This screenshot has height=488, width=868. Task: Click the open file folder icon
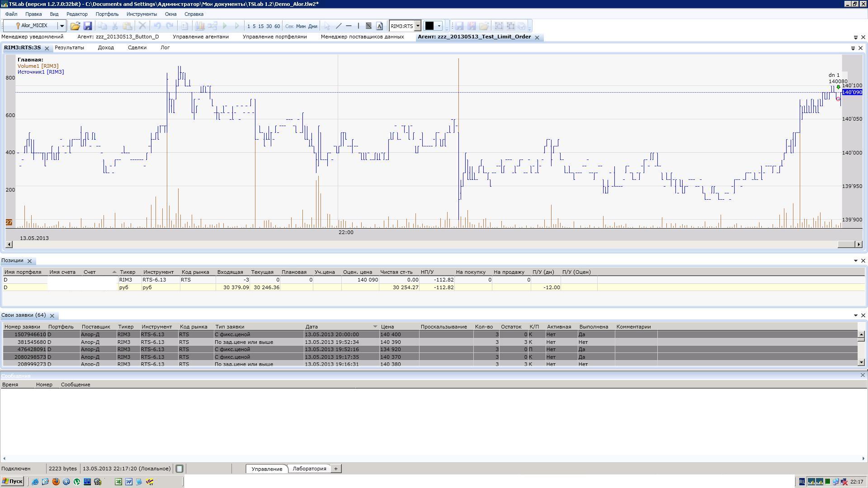[x=75, y=26]
